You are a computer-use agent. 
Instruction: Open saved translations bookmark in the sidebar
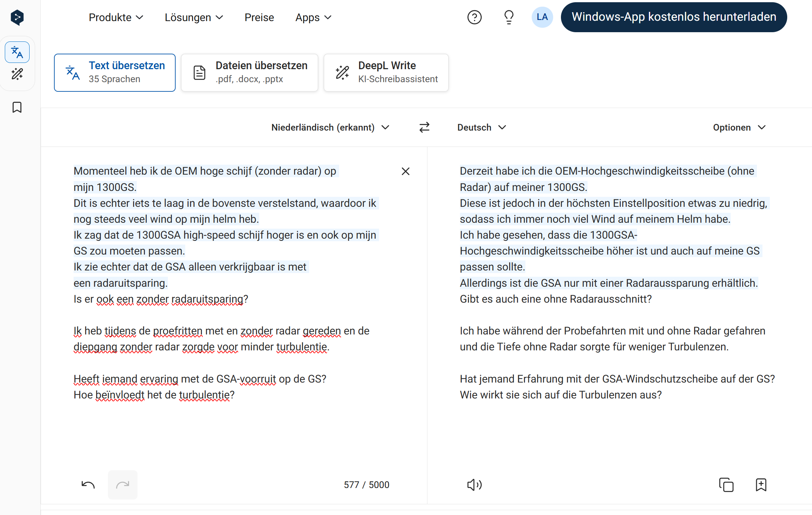pos(17,107)
